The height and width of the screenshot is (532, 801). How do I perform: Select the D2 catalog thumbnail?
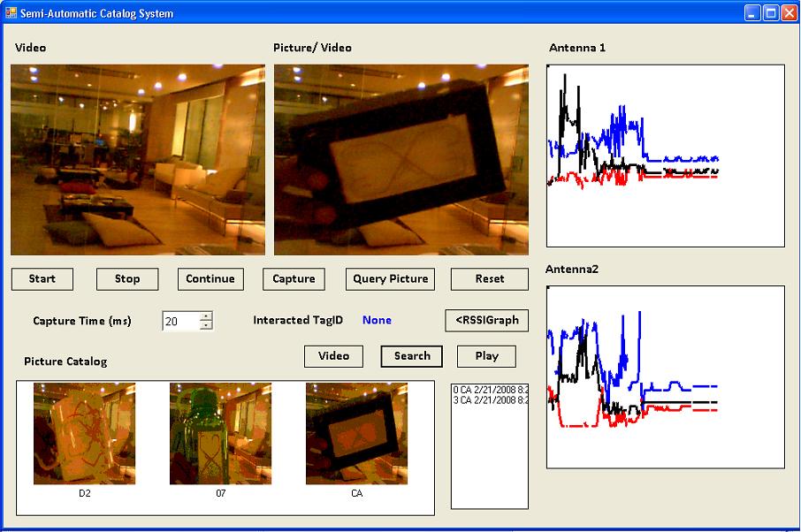click(x=85, y=434)
